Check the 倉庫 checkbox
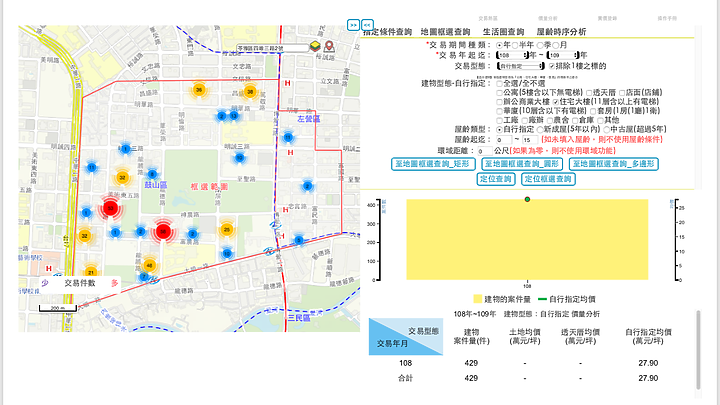Screen dimensions: 720x405 tap(575, 120)
